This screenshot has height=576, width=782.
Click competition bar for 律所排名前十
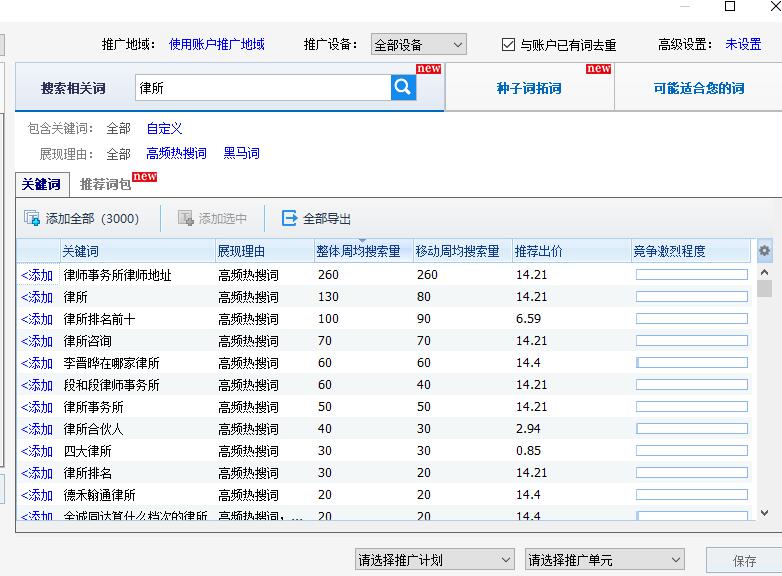click(692, 319)
